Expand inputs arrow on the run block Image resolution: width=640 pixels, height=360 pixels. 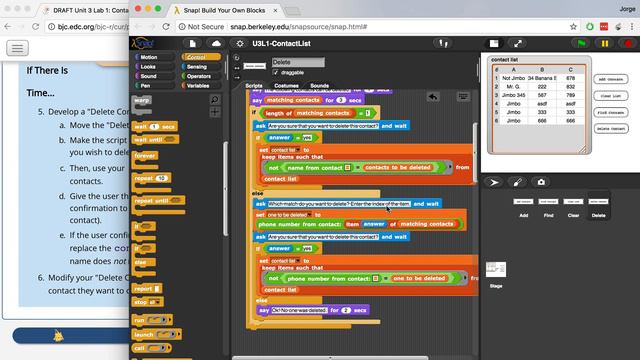pyautogui.click(x=170, y=320)
